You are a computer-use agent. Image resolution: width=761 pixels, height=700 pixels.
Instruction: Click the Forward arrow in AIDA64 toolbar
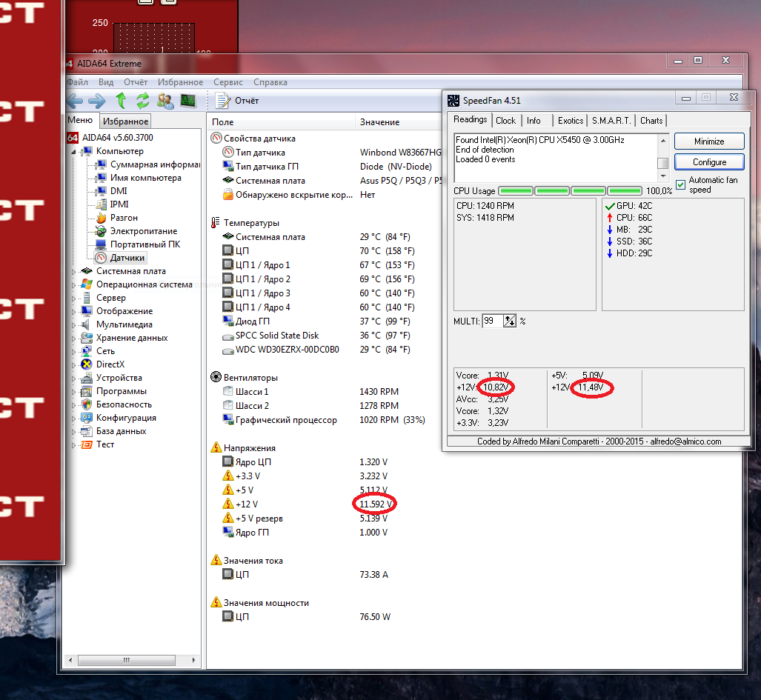pyautogui.click(x=97, y=101)
